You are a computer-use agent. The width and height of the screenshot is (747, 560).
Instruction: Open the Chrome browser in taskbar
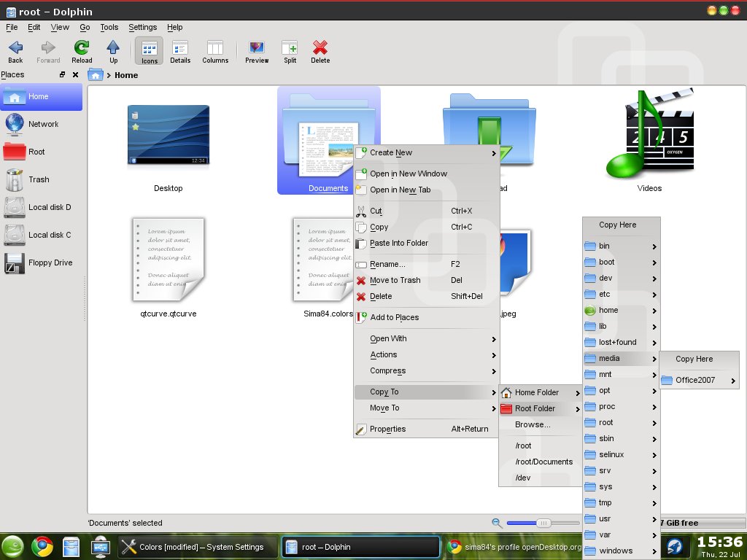point(42,547)
